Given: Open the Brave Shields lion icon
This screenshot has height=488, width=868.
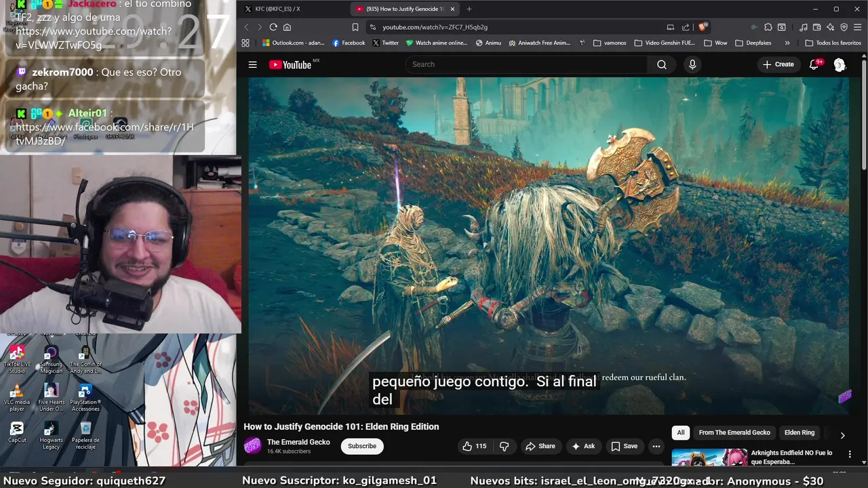Looking at the screenshot, I should pyautogui.click(x=703, y=27).
